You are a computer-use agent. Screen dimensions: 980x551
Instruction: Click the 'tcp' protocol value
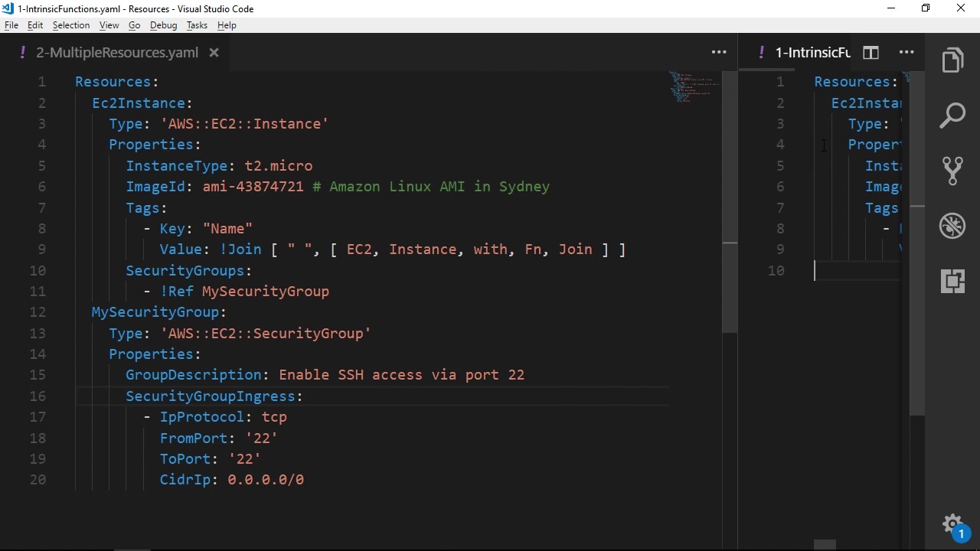tap(274, 417)
